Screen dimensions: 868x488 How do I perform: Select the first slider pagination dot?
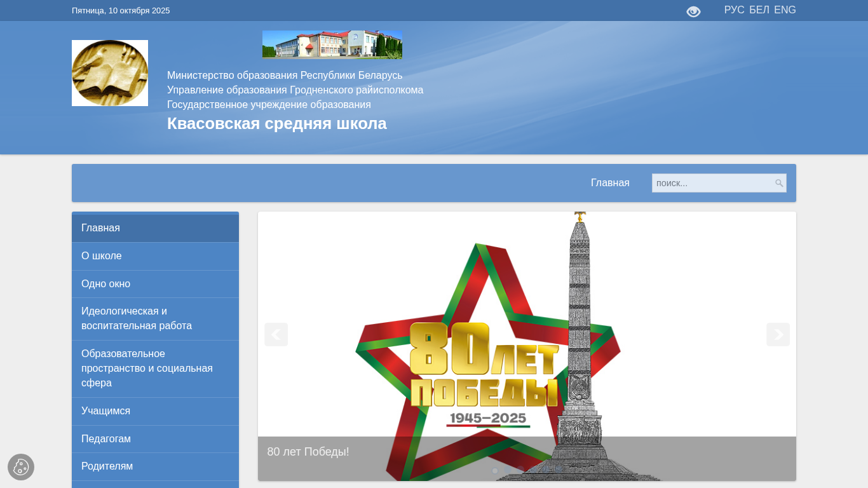[x=495, y=471]
